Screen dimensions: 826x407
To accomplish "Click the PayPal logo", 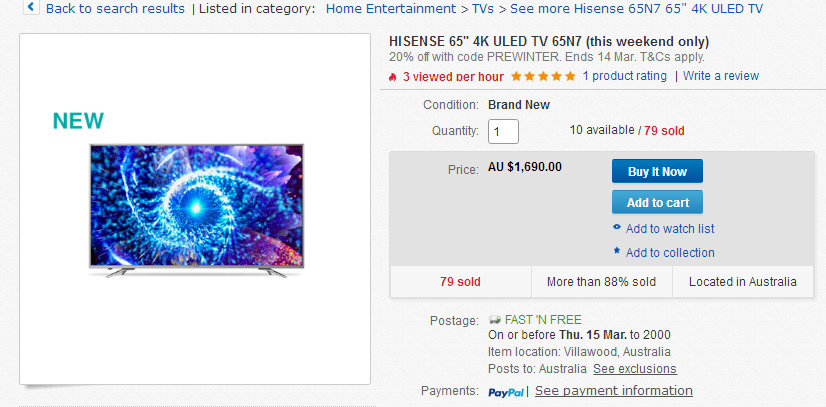I will point(506,392).
